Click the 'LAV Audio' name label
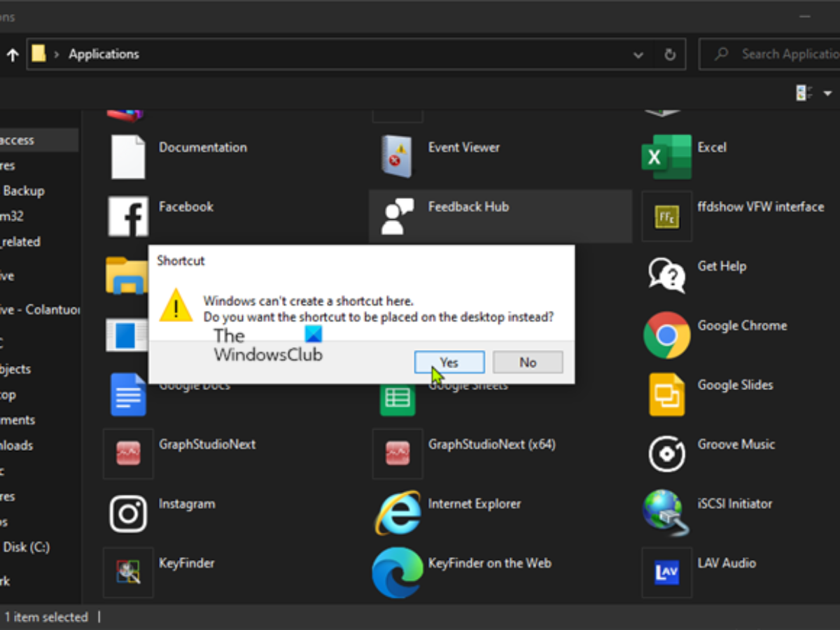840x630 pixels. point(727,563)
